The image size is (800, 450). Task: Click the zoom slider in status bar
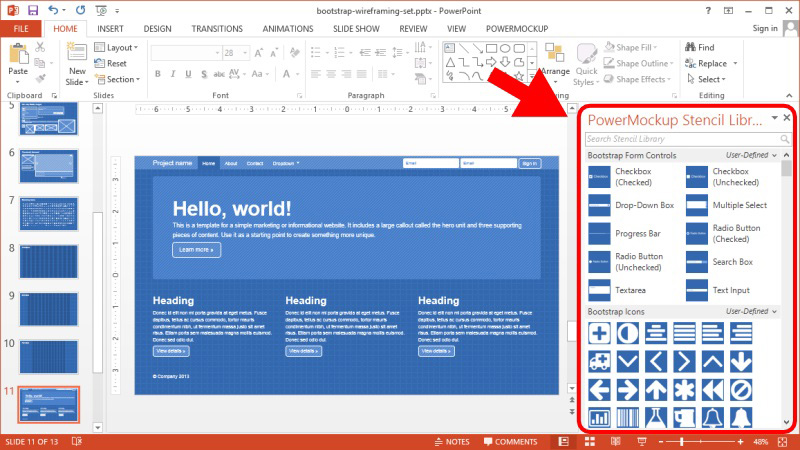(x=683, y=441)
